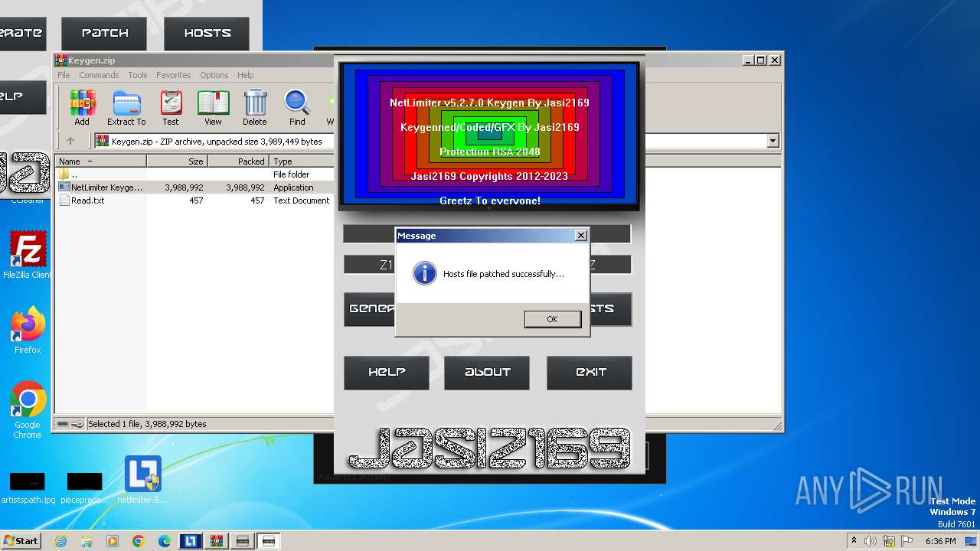Viewport: 980px width, 551px height.
Task: Click OK in the Message dialog
Action: (x=552, y=319)
